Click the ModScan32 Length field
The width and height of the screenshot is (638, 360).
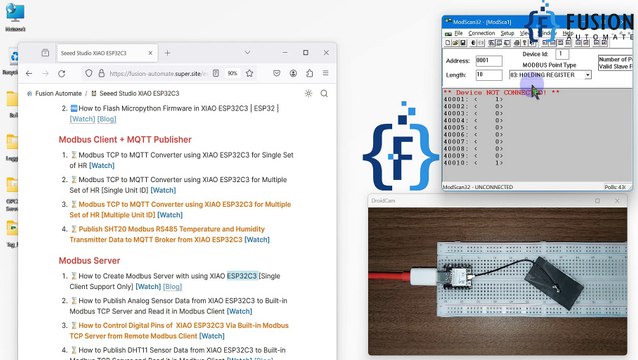coord(489,75)
